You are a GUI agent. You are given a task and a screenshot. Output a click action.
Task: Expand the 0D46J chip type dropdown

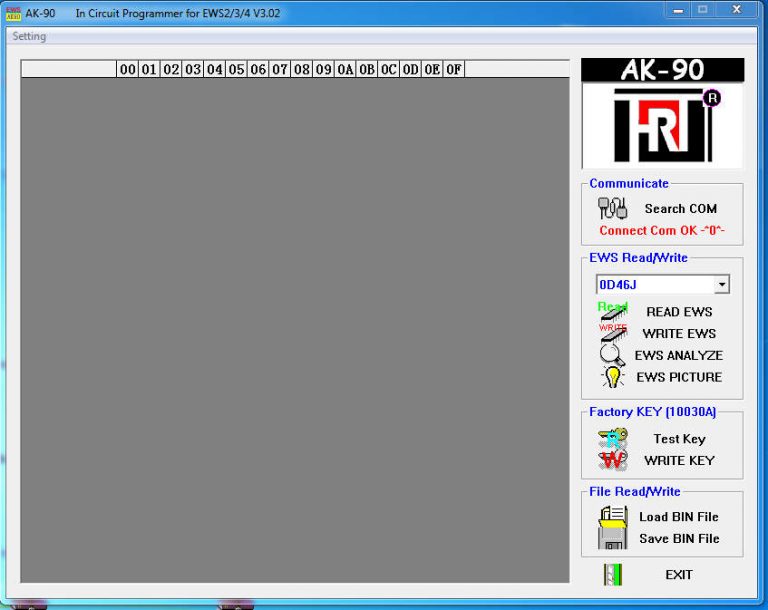721,285
